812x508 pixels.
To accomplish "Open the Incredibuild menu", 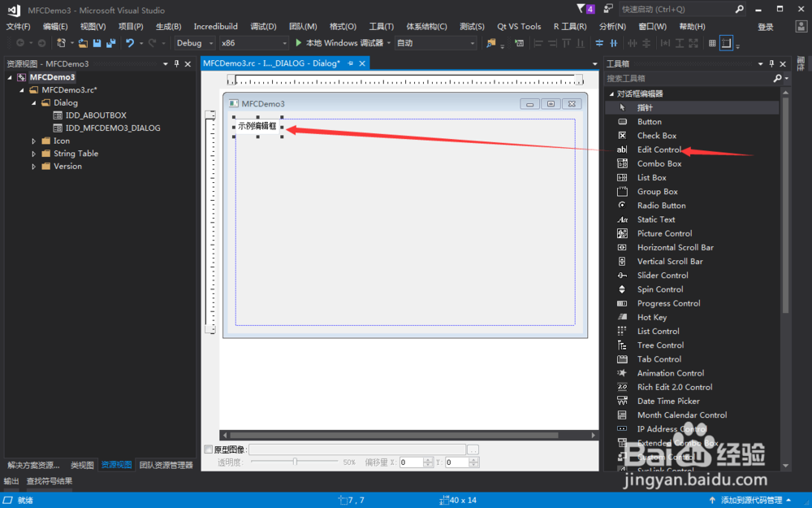I will tap(215, 27).
